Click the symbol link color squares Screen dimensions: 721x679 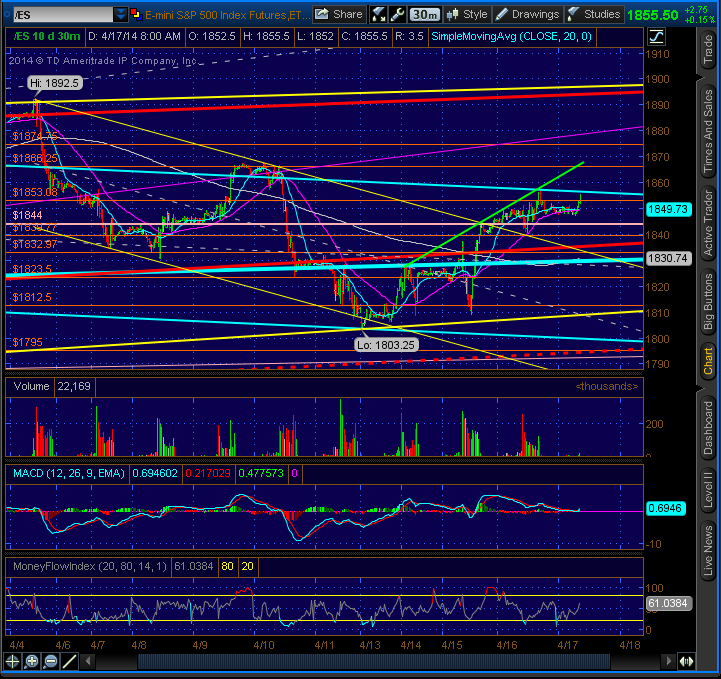coord(136,15)
